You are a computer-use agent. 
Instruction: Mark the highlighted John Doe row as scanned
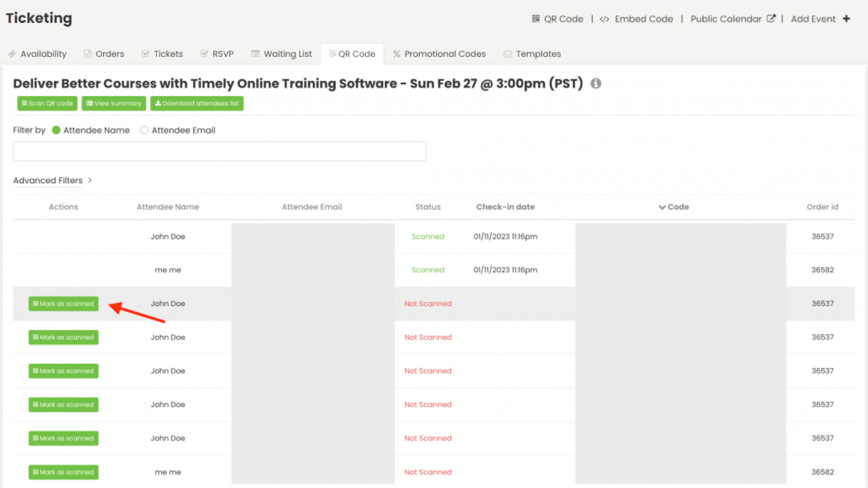point(63,304)
